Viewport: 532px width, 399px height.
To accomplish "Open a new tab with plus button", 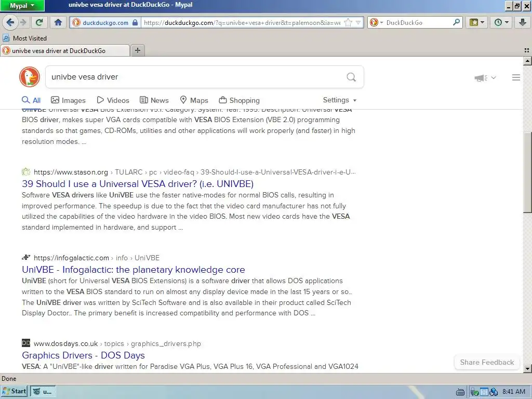I will tap(137, 50).
